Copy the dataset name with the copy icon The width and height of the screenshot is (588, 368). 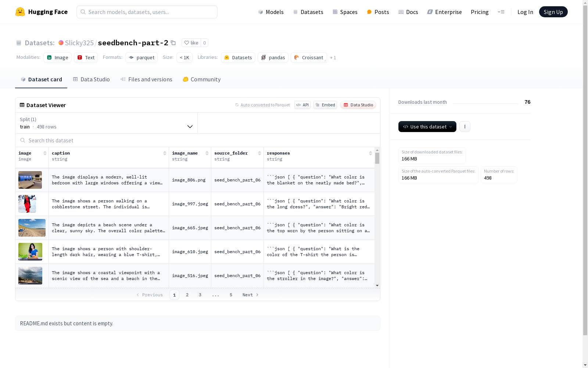[x=173, y=43]
